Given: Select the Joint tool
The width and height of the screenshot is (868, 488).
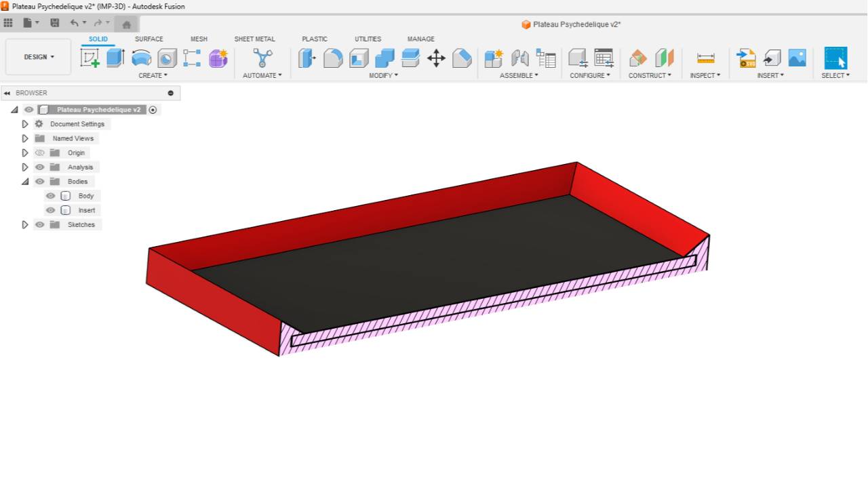Looking at the screenshot, I should [519, 58].
